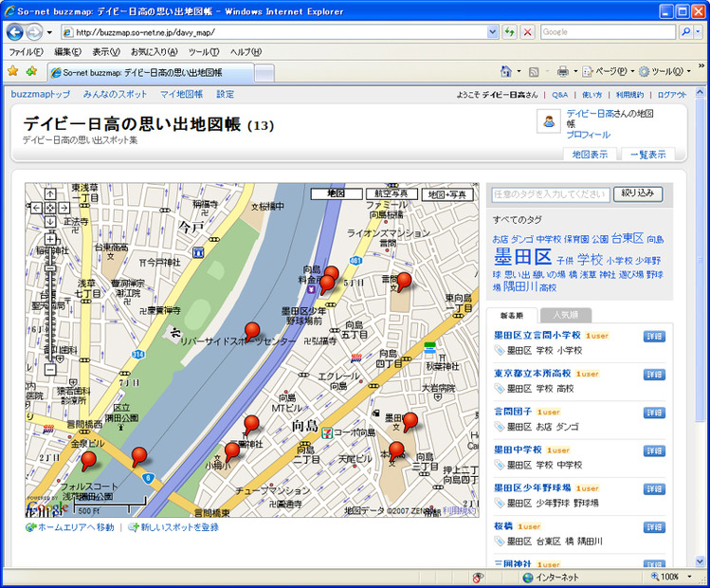The width and height of the screenshot is (710, 588).
Task: Click the ログアウト link
Action: [672, 95]
